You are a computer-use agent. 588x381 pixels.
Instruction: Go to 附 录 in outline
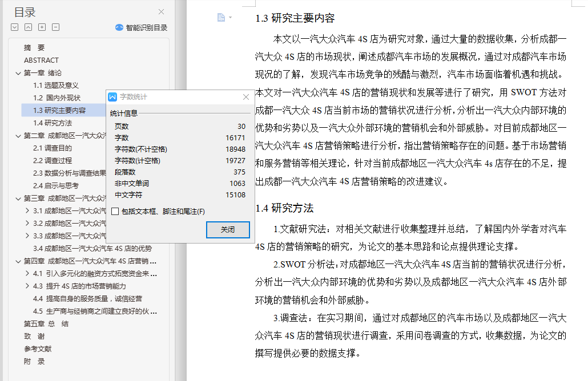pyautogui.click(x=34, y=362)
